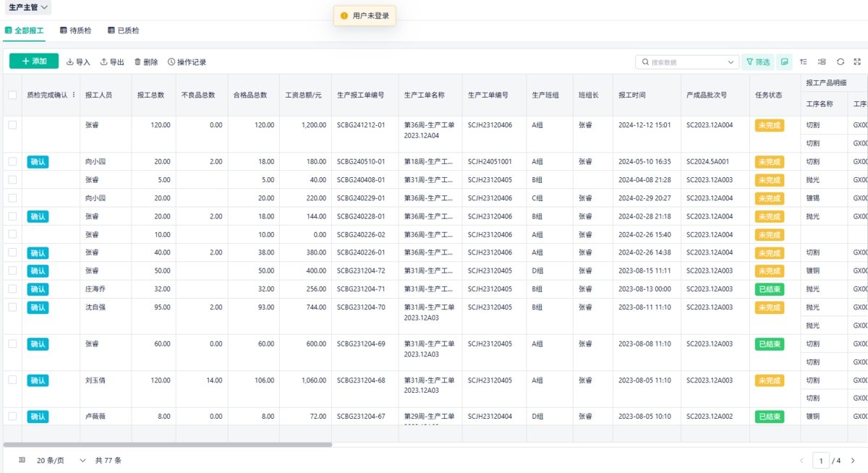The width and height of the screenshot is (868, 473).
Task: Click 确认 for report SCBG240510-01
Action: coord(38,162)
